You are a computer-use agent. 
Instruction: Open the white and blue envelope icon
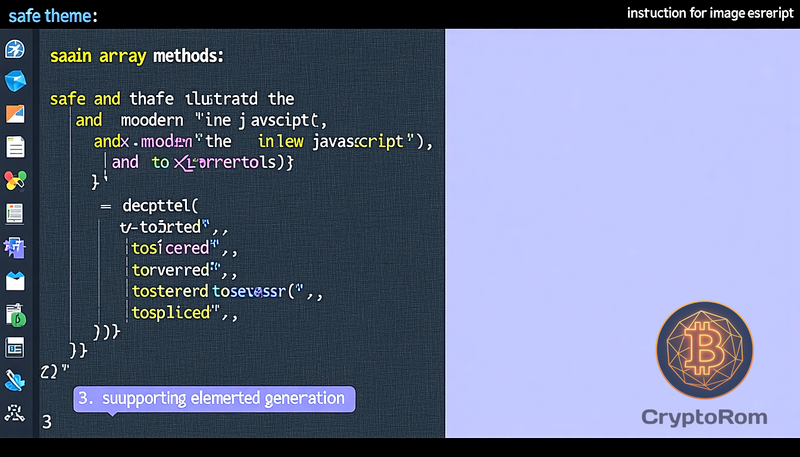(15, 281)
